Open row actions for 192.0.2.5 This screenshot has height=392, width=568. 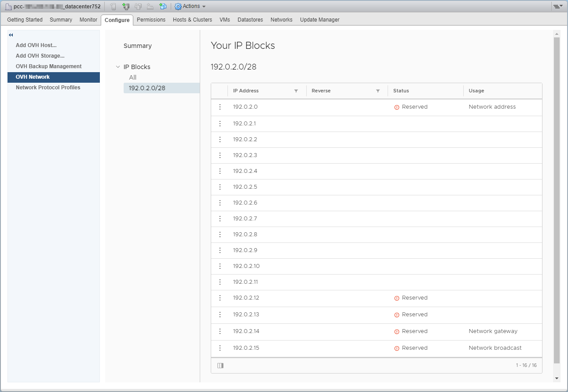(x=220, y=187)
